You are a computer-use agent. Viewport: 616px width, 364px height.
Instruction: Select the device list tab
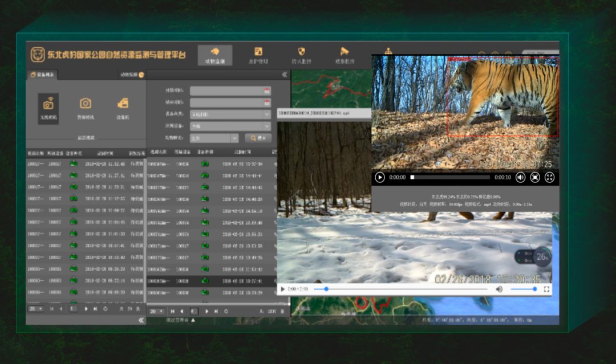click(x=42, y=75)
